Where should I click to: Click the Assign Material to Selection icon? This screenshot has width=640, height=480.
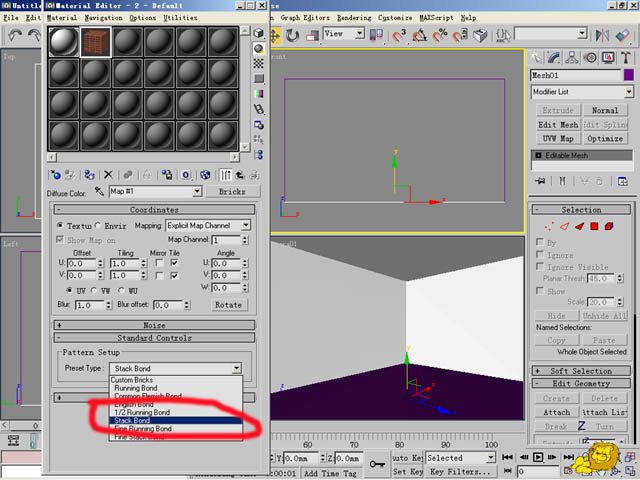tap(89, 174)
